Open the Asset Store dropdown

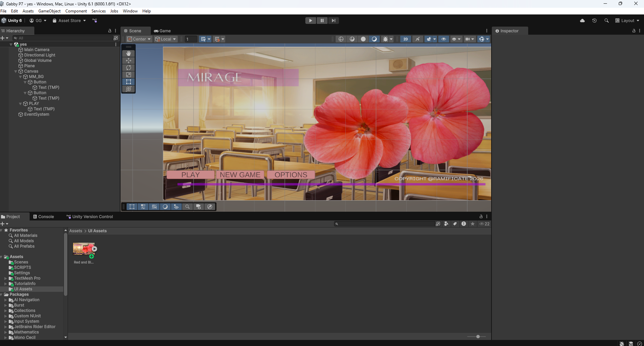pyautogui.click(x=69, y=21)
